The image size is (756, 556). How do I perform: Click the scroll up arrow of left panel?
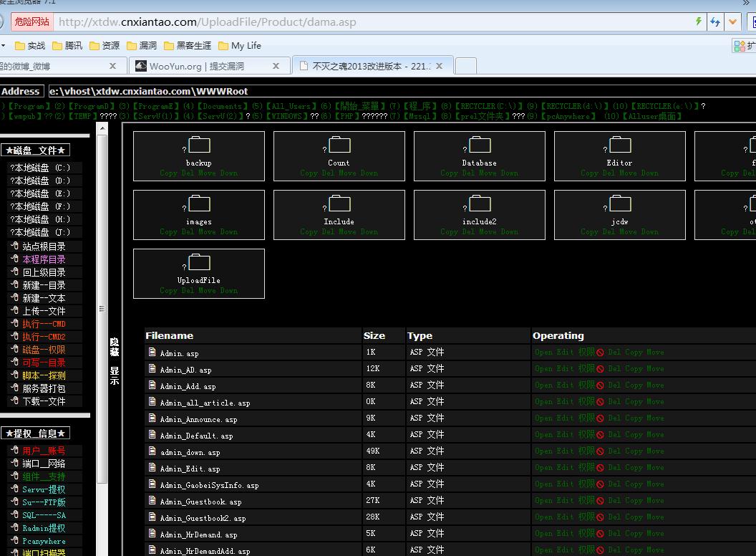[102, 128]
